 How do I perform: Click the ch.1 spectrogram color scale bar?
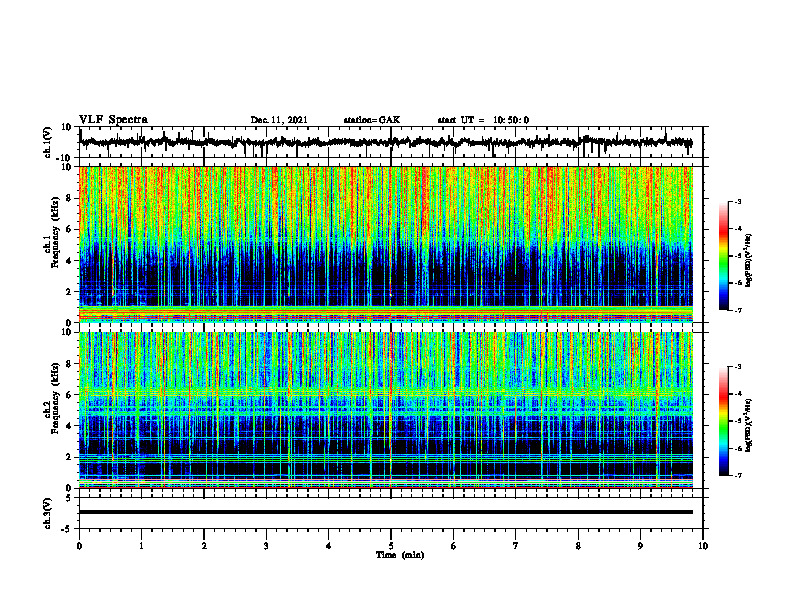[x=724, y=256]
